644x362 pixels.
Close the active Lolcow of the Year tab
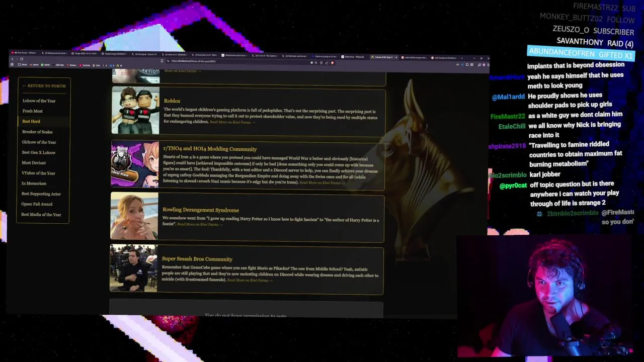[x=396, y=57]
